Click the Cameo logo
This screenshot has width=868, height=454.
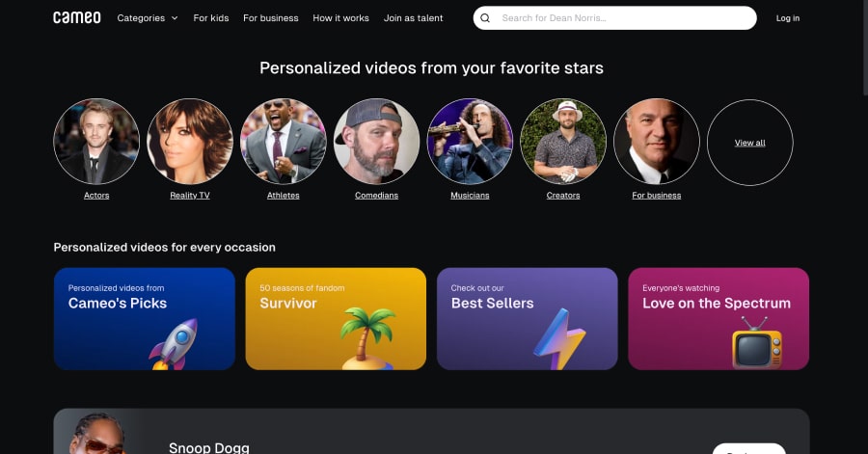pos(77,17)
